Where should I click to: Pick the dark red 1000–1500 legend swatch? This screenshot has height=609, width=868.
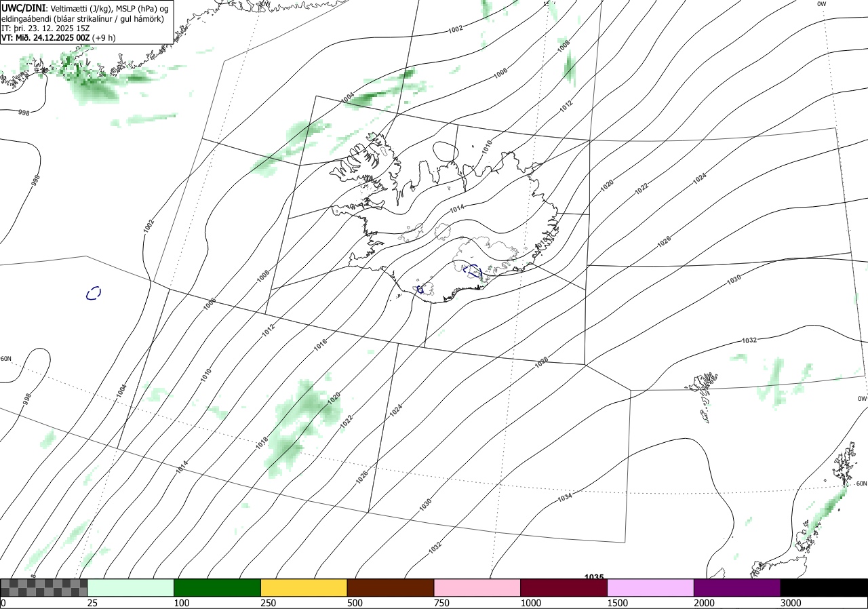pyautogui.click(x=564, y=587)
